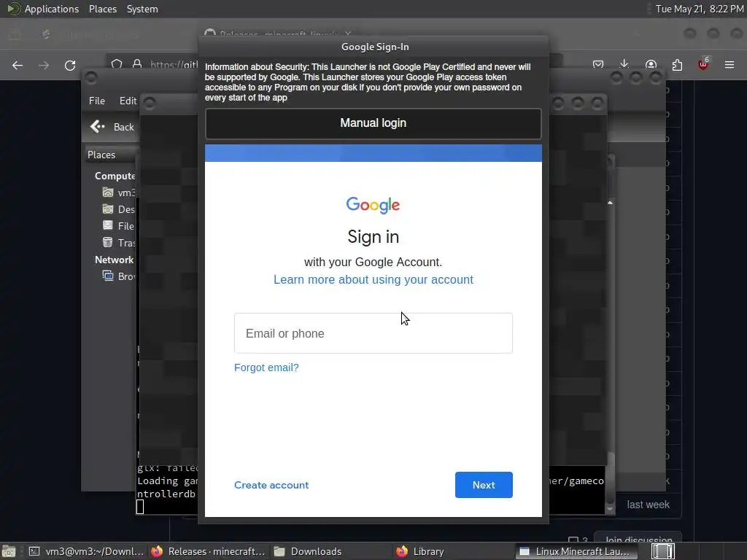
Task: Click Back button in file manager
Action: [112, 127]
